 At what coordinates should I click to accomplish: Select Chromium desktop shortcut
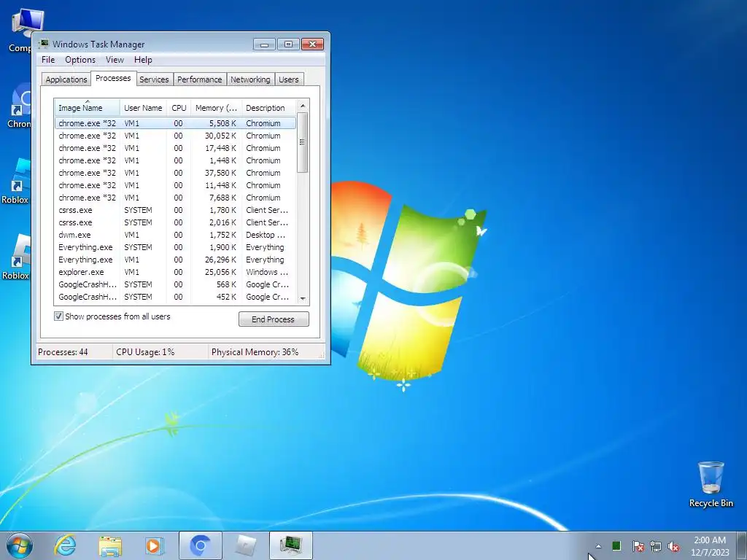pos(19,106)
